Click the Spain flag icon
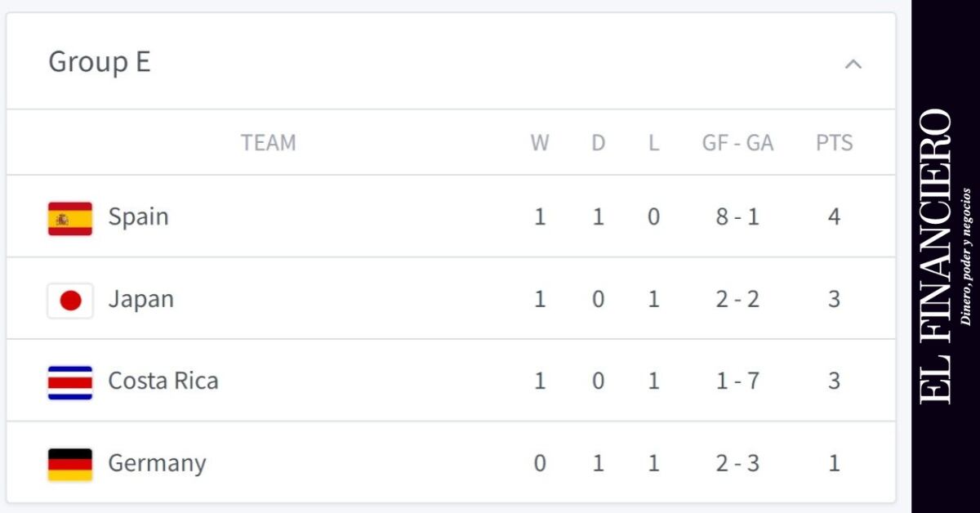Viewport: 980px width, 513px height. coord(70,218)
